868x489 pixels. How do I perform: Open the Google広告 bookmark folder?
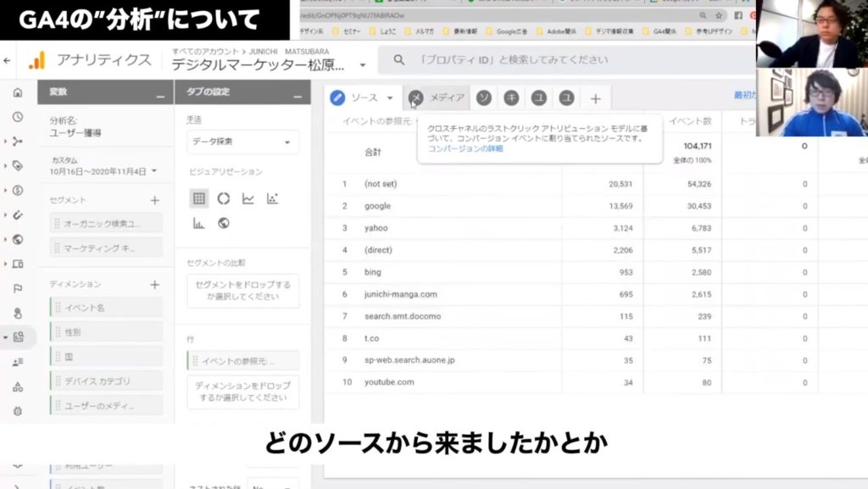click(x=507, y=31)
